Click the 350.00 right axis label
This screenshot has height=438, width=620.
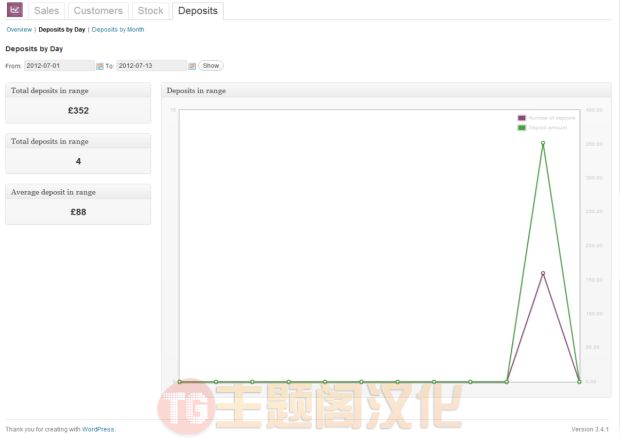(594, 144)
